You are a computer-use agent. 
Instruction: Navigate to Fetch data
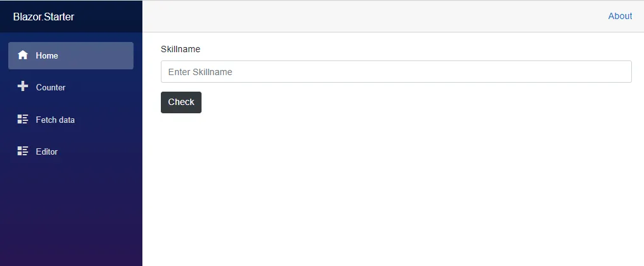point(55,120)
